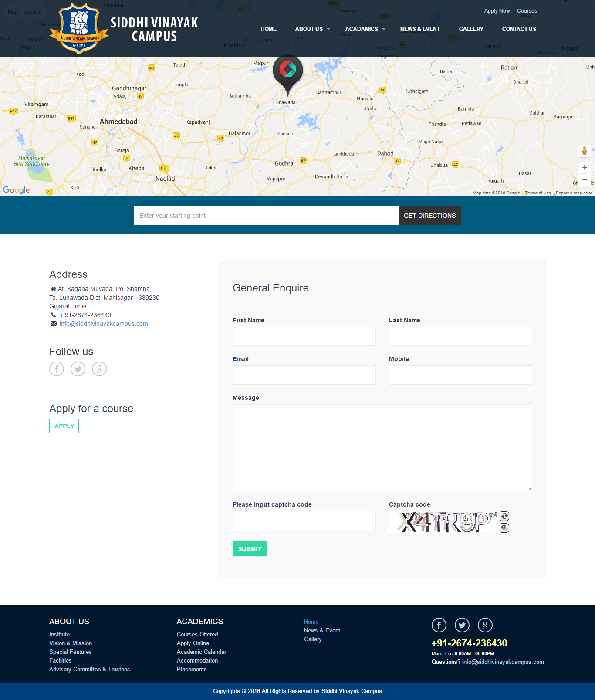Viewport: 595px width, 700px height.
Task: Open Twitter icon under Follow us
Action: click(x=78, y=369)
